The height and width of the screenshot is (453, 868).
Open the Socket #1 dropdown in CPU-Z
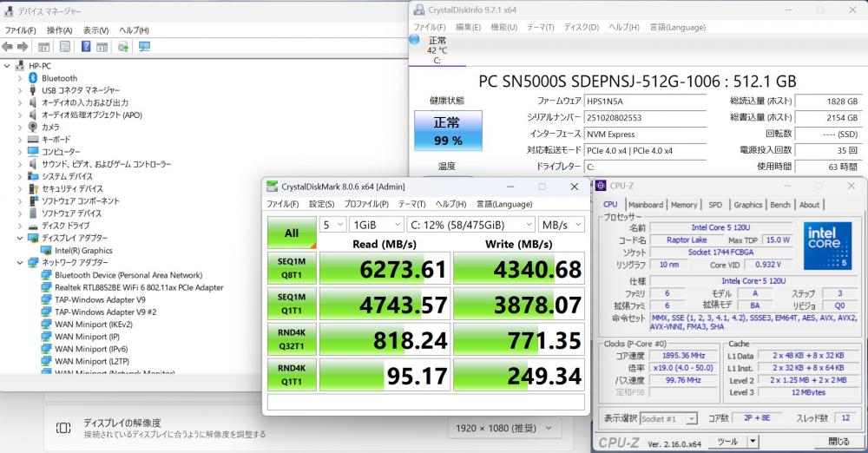click(668, 418)
